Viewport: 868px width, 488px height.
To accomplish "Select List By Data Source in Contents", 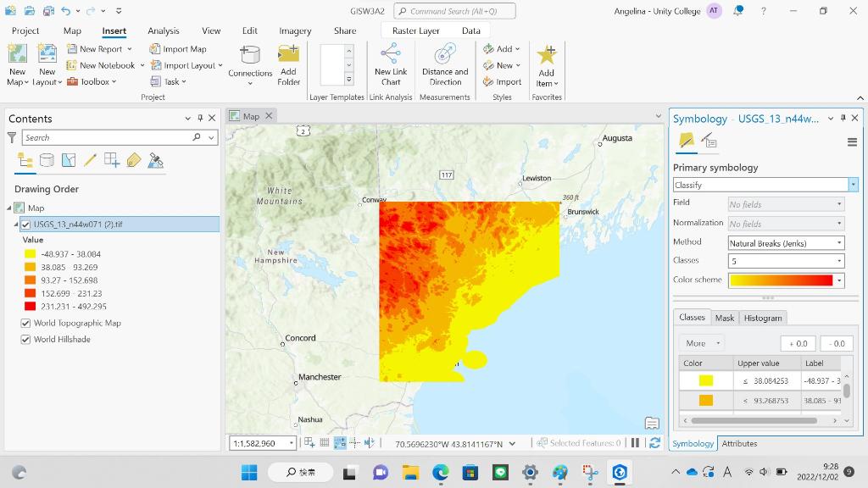I will point(47,160).
